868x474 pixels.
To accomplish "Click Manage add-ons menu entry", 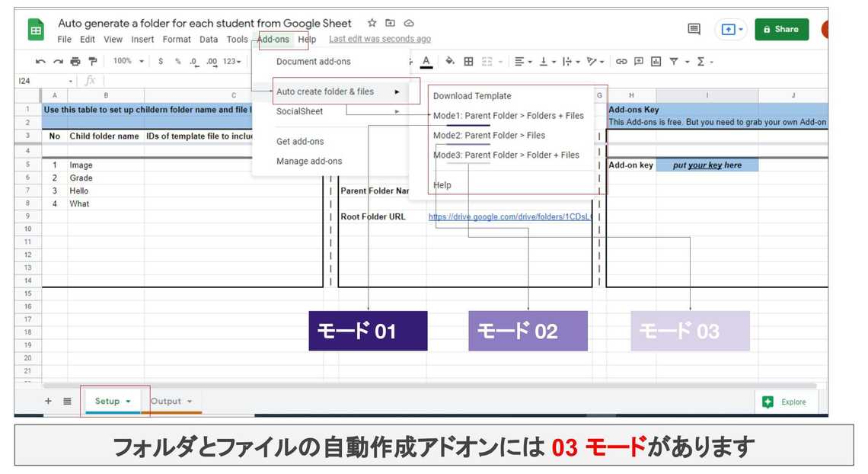I will [x=309, y=161].
